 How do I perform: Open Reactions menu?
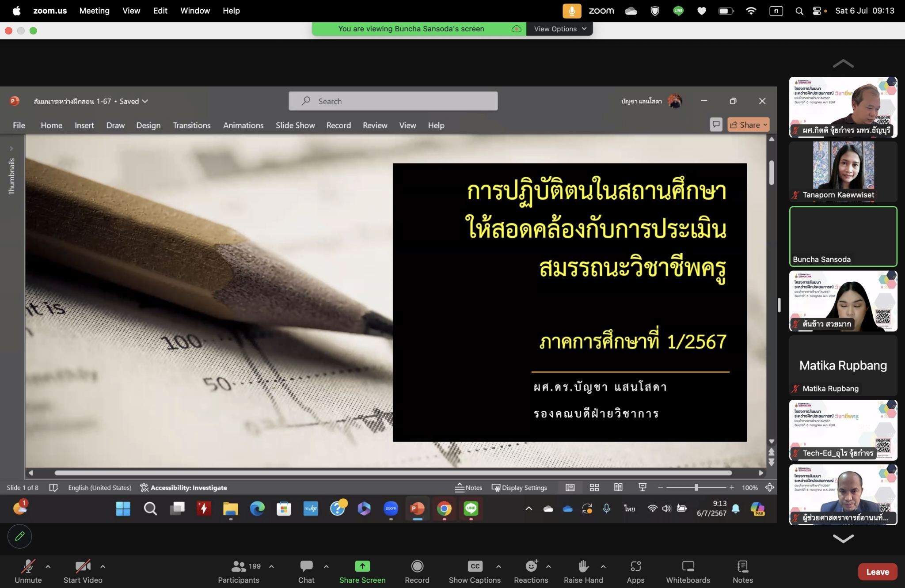tap(531, 572)
